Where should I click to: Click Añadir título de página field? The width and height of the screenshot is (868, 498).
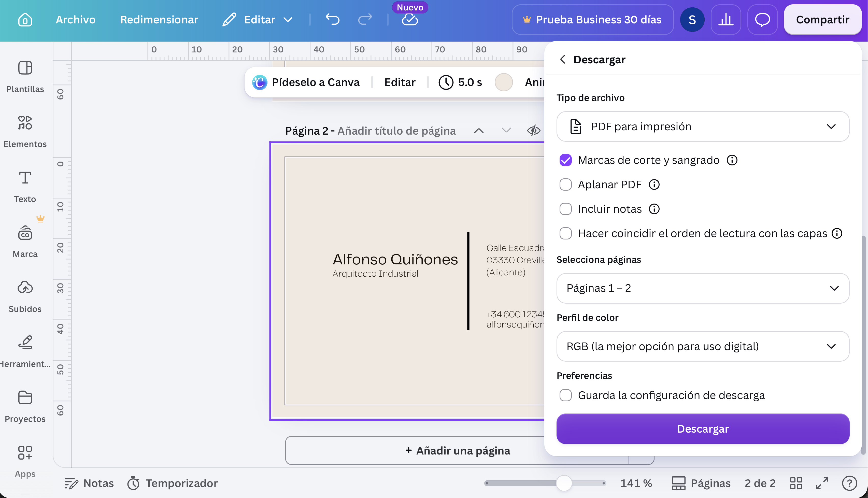[396, 131]
